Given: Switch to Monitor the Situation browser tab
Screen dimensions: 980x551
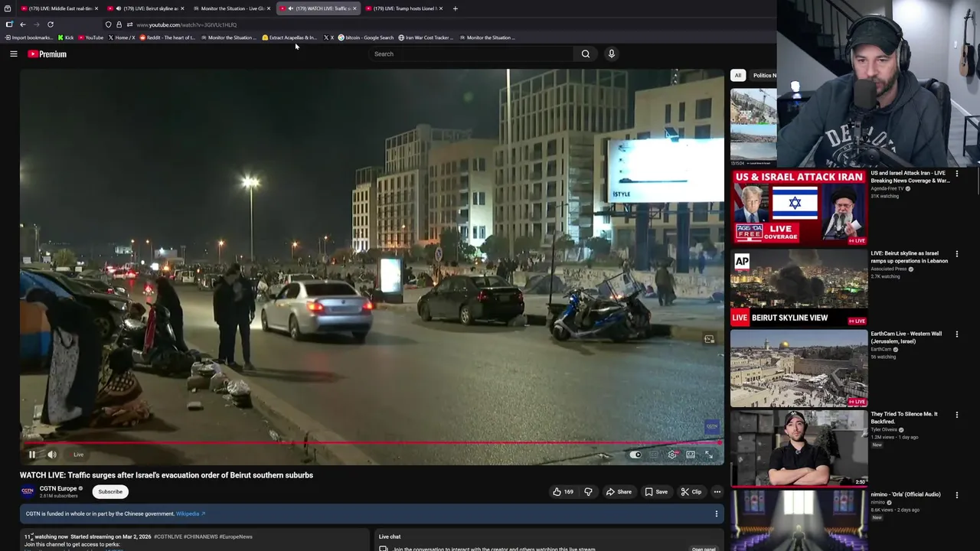Looking at the screenshot, I should 232,8.
